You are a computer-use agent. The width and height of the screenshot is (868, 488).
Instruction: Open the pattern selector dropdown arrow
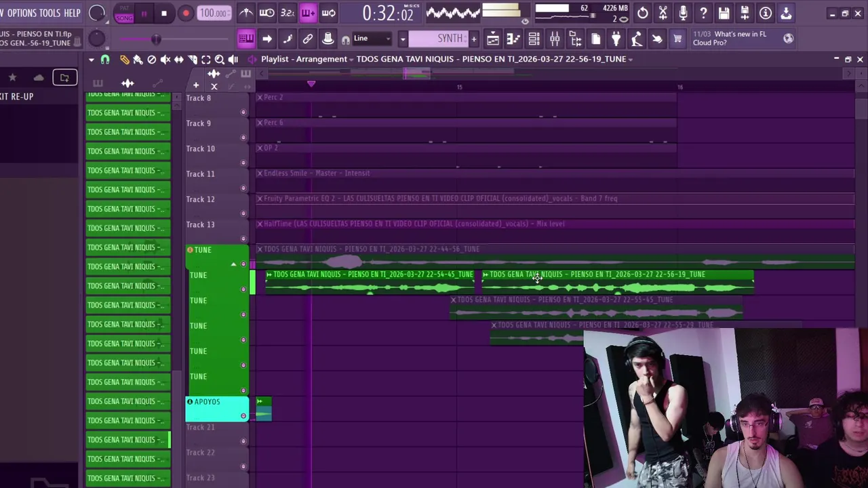[402, 39]
